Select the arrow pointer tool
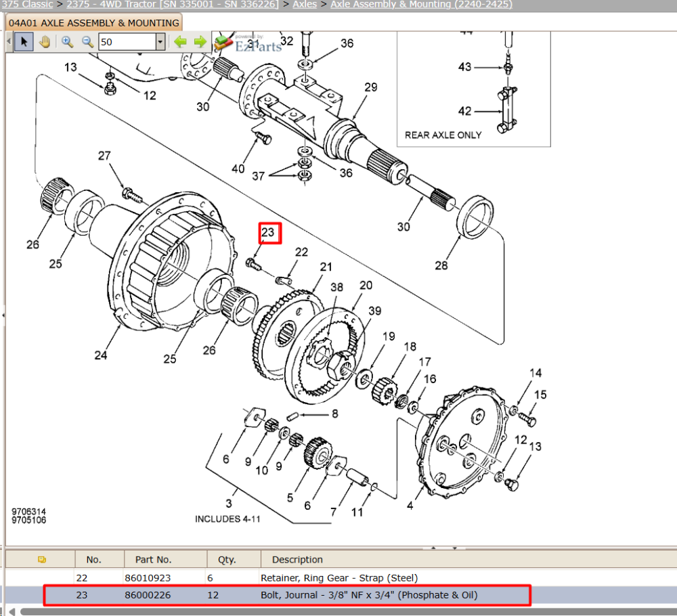 (24, 42)
